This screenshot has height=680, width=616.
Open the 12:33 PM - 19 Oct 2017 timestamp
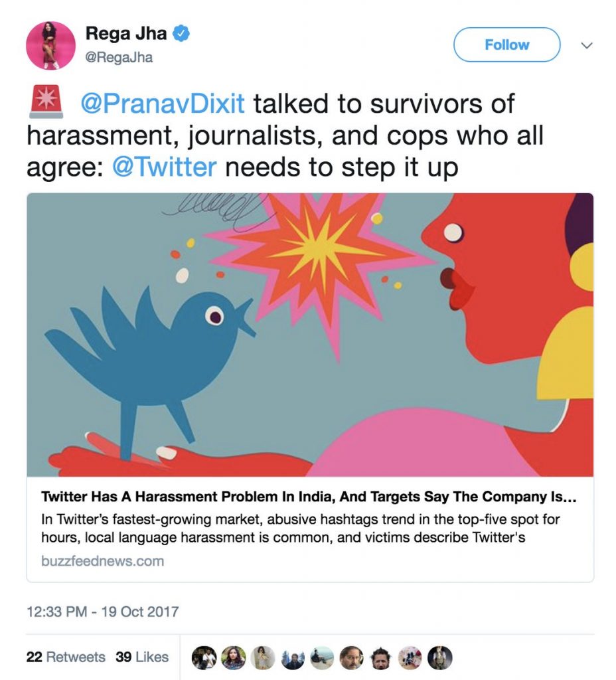(x=102, y=611)
